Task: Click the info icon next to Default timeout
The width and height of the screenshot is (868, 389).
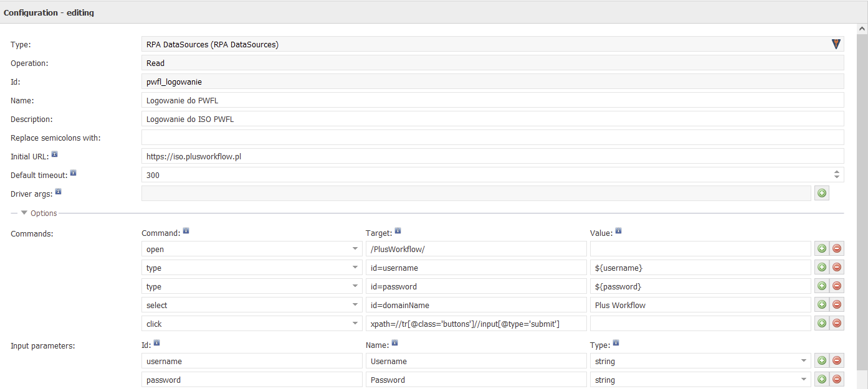Action: click(x=73, y=173)
